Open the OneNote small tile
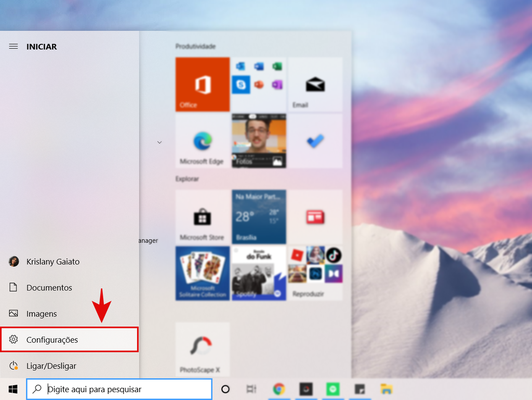The image size is (532, 400). pos(277,84)
